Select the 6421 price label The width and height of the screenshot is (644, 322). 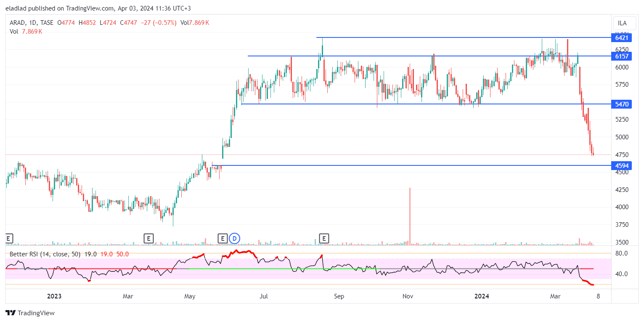tap(621, 38)
